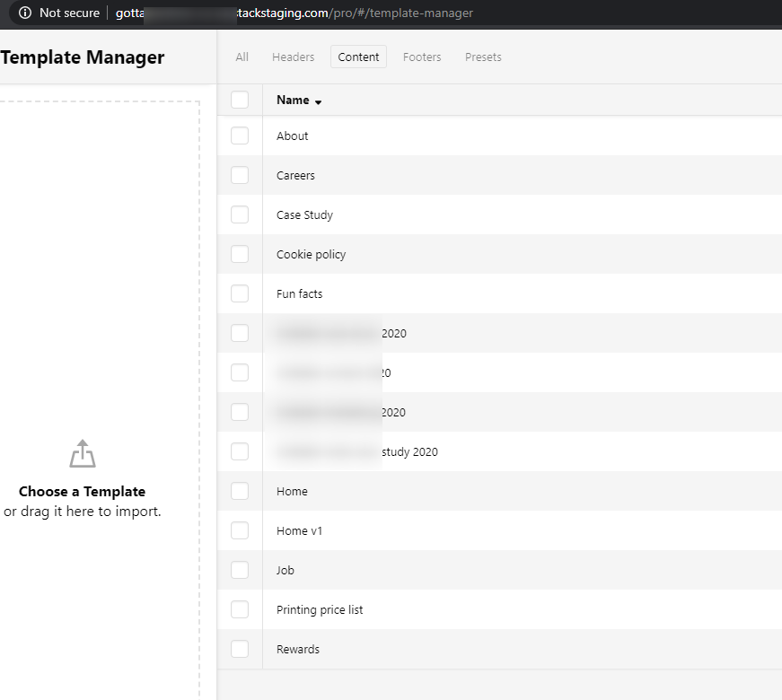782x700 pixels.
Task: Sort by the Name column arrow
Action: tap(318, 101)
